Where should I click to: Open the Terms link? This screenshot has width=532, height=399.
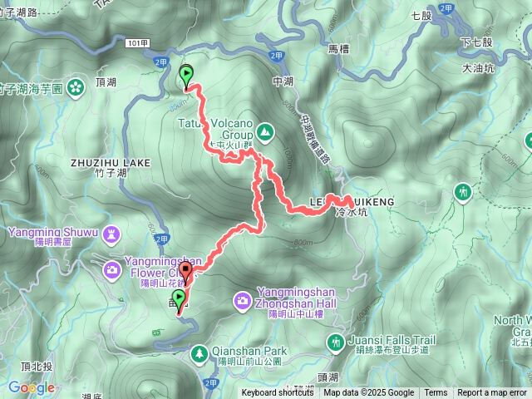[436, 393]
